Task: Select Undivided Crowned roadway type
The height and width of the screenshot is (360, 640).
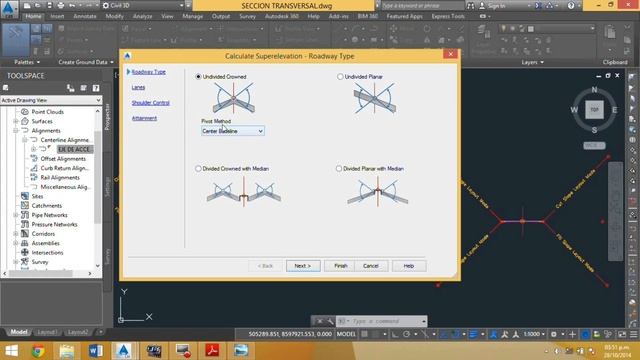Action: coord(198,76)
